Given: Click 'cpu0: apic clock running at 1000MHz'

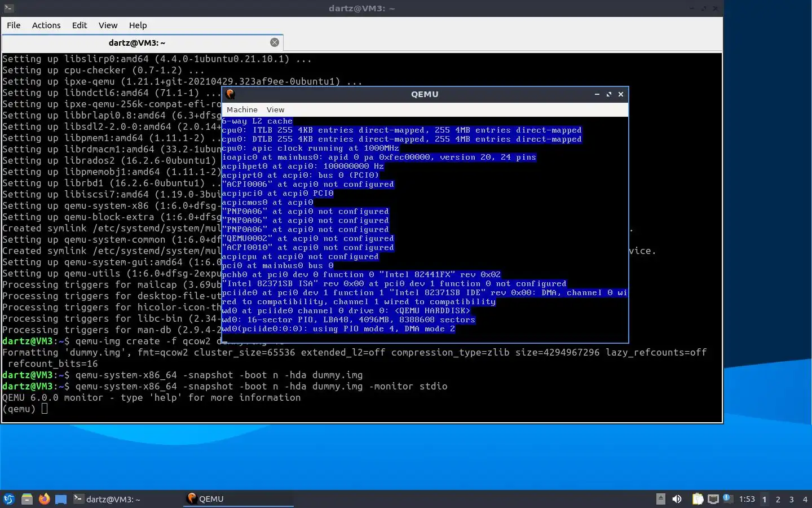Looking at the screenshot, I should [310, 148].
